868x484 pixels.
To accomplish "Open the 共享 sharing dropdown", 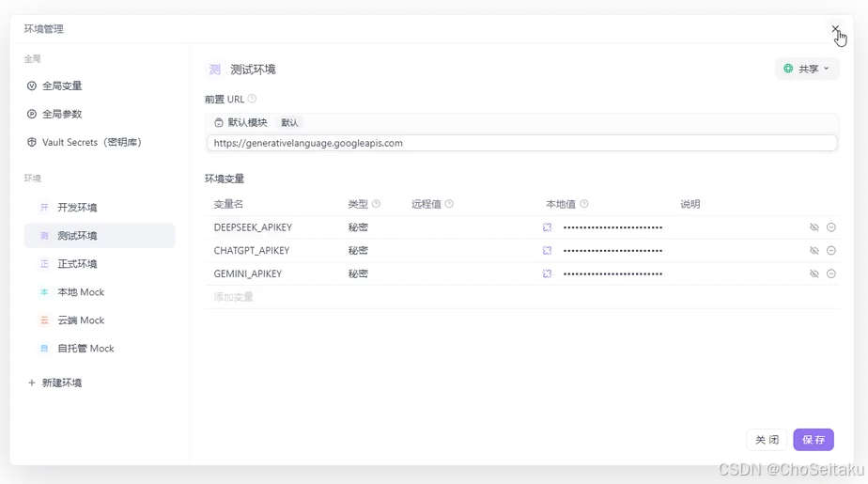I will [807, 69].
